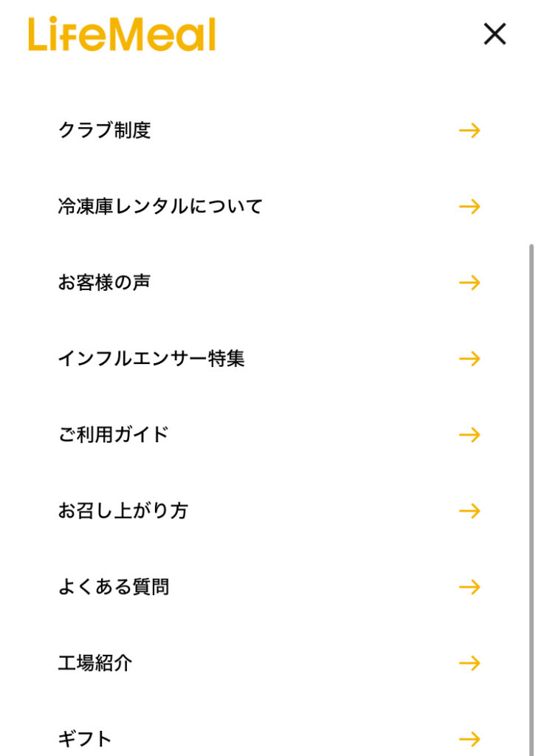Open the ギフト menu item
Viewport: 538px width, 756px height.
(85, 738)
